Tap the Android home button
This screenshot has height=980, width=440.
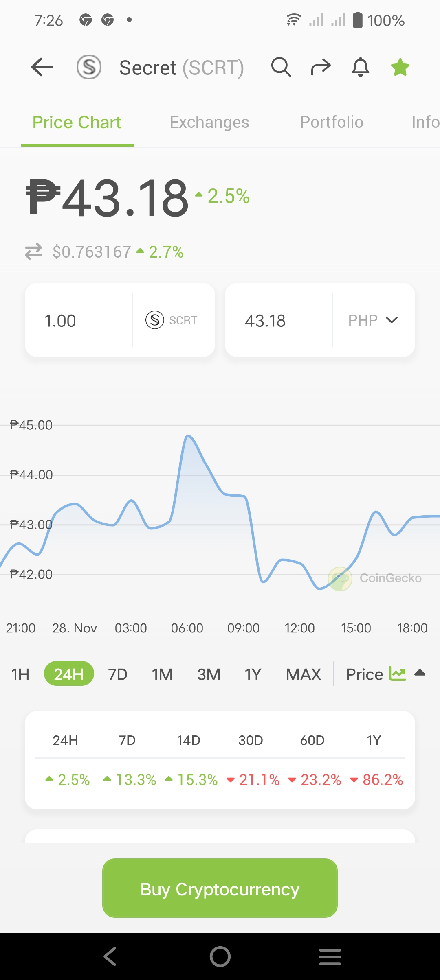click(x=220, y=956)
